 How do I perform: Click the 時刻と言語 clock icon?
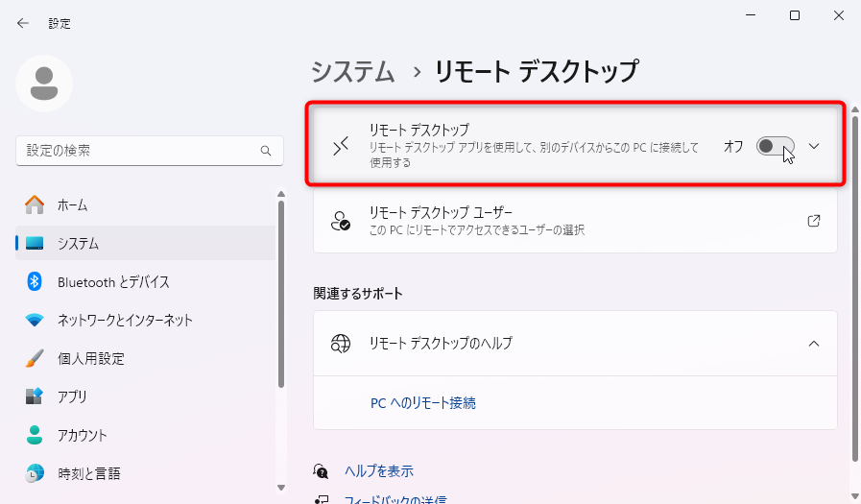(35, 473)
